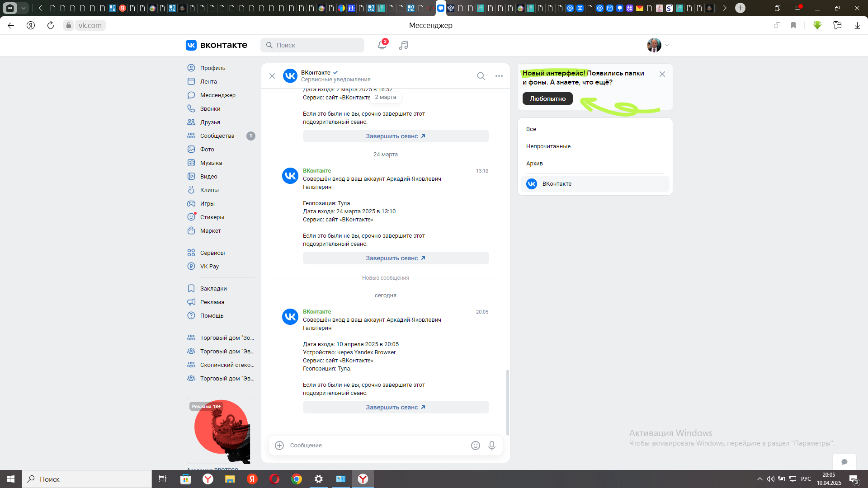Click the Сообщение message input field
The width and height of the screenshot is (868, 488).
377,446
